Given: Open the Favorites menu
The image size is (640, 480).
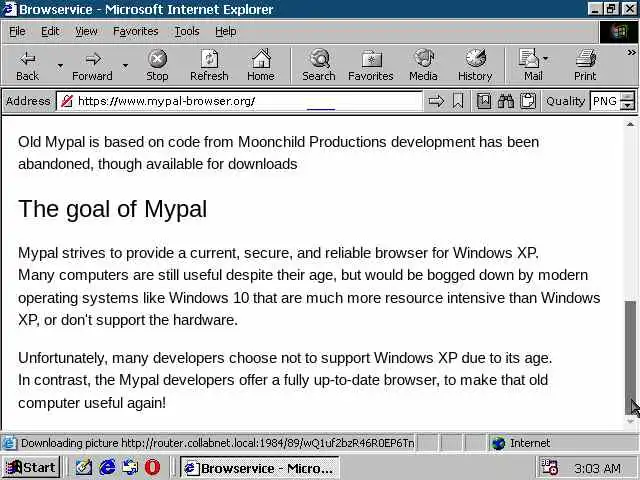Looking at the screenshot, I should [x=136, y=31].
